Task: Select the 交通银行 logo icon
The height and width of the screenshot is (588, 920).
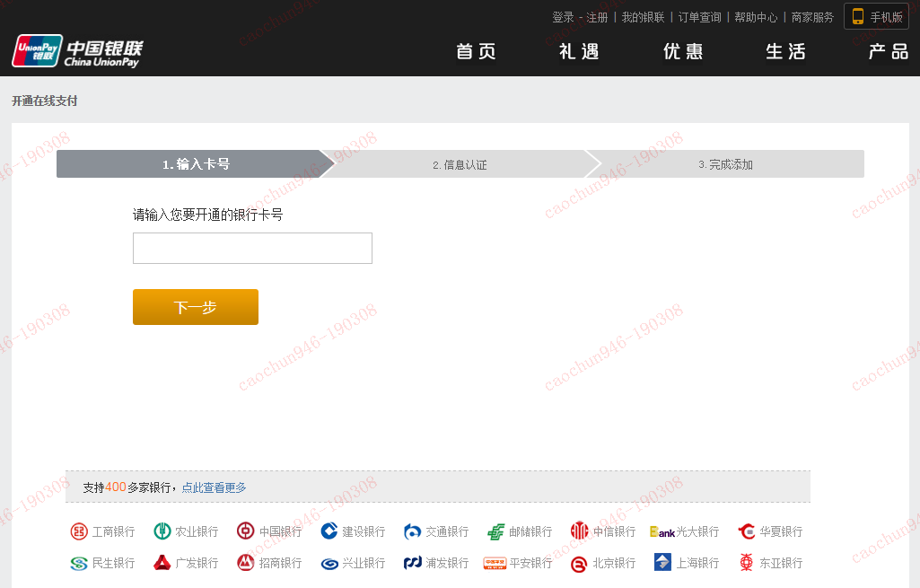Action: [413, 531]
